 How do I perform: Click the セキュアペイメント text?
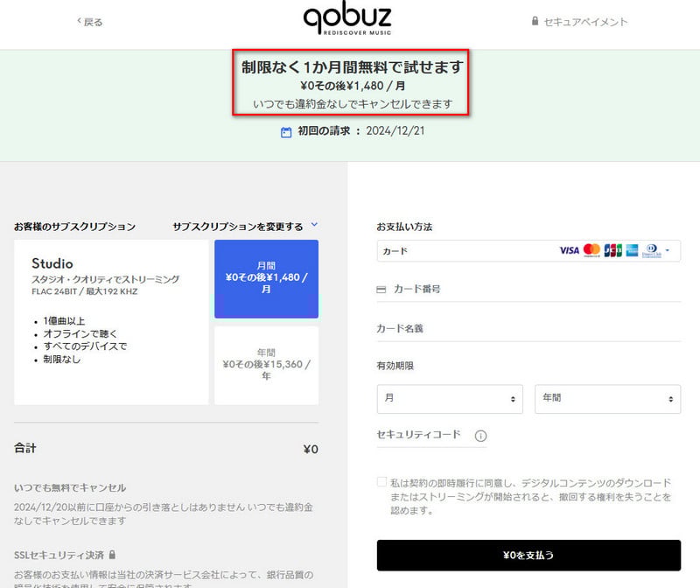click(585, 22)
